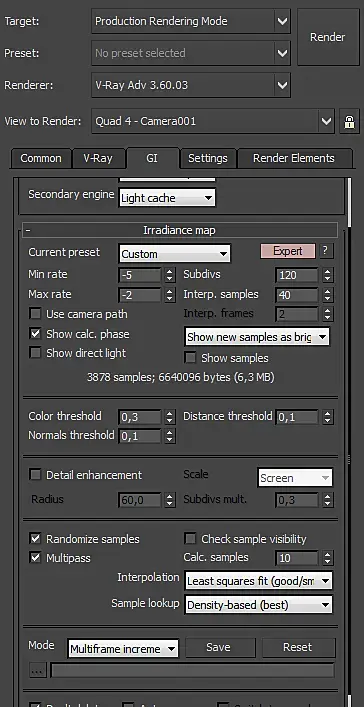Click the lock icon beside View to Render
The height and width of the screenshot is (707, 364).
tap(349, 121)
